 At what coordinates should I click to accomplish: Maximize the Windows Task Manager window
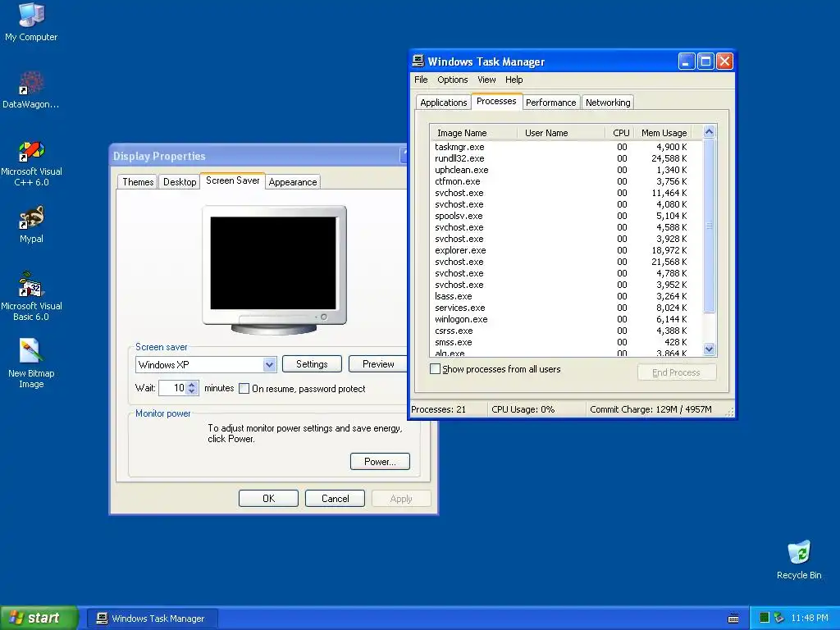click(x=705, y=62)
